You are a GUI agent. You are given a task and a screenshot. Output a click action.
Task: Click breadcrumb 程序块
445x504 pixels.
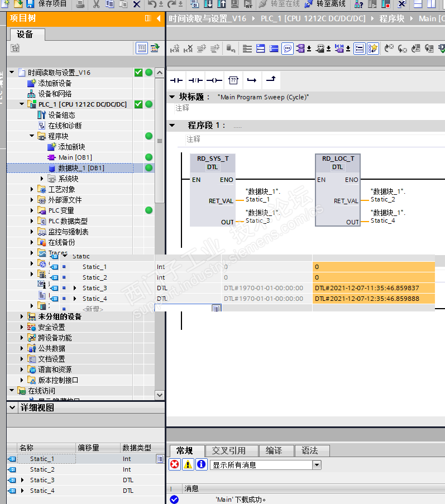391,18
